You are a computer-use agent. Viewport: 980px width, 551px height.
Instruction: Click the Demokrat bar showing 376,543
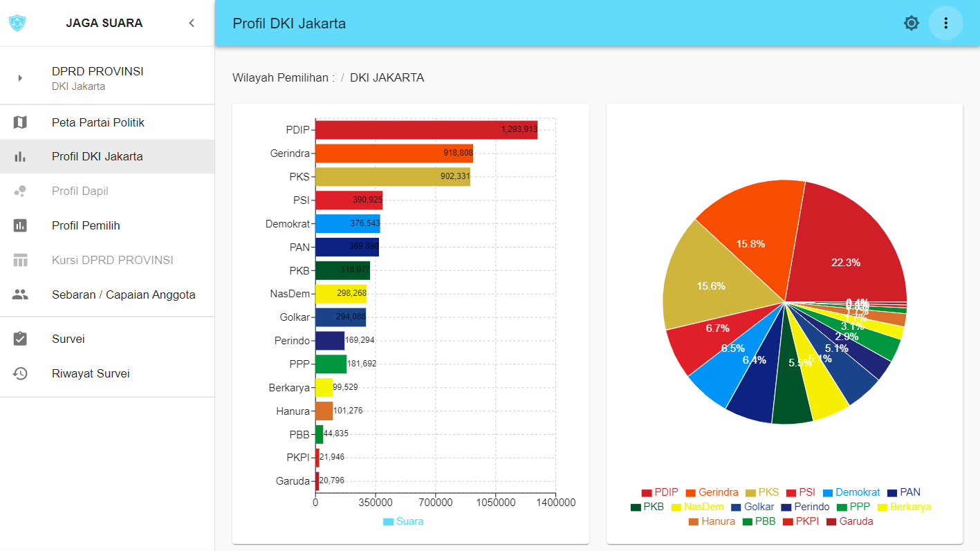(x=348, y=223)
